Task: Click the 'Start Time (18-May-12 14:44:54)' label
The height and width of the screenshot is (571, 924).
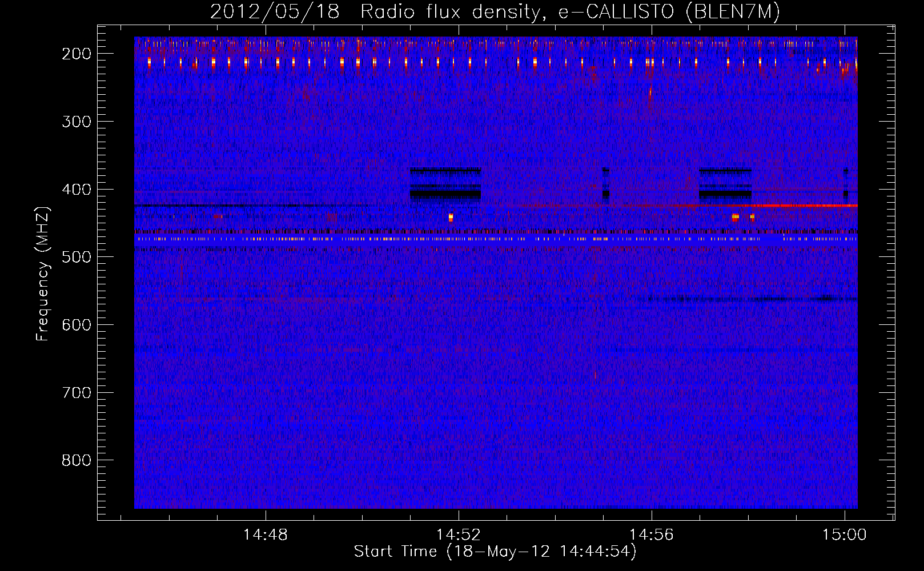Action: [x=495, y=552]
